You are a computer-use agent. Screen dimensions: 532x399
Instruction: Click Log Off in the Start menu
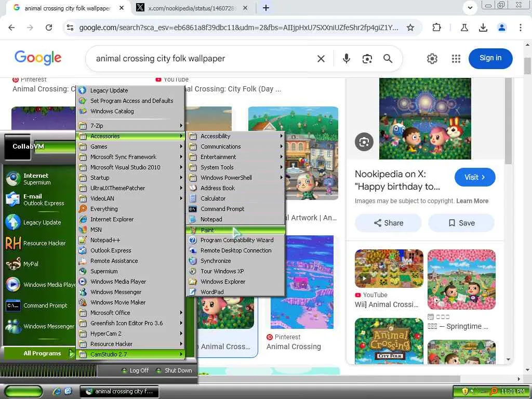pos(135,370)
